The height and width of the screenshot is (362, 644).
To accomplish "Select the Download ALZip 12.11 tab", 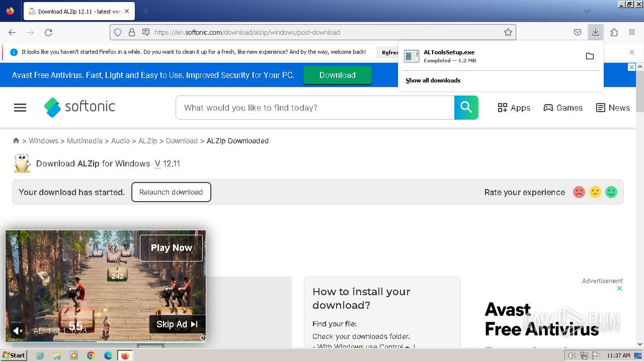I will pyautogui.click(x=78, y=11).
